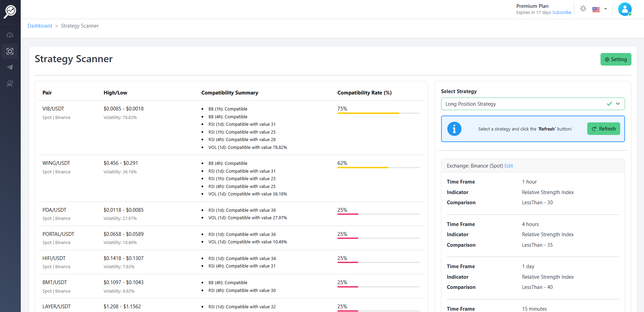Open the Long Position Strategy dropdown
The width and height of the screenshot is (644, 312).
[x=533, y=104]
